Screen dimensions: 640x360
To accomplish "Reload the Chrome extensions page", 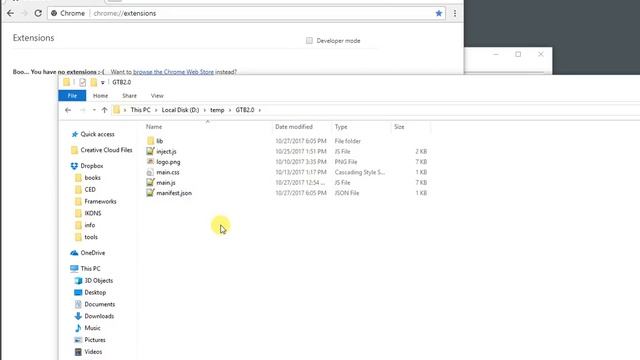I will pyautogui.click(x=38, y=13).
